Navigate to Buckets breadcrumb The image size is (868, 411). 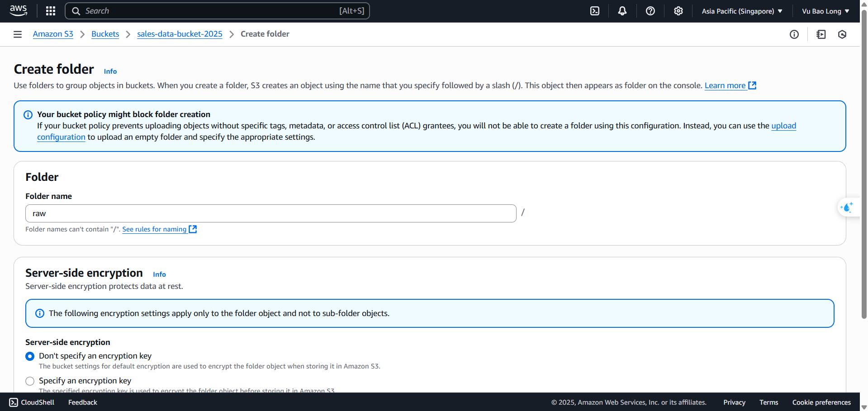[x=105, y=34]
